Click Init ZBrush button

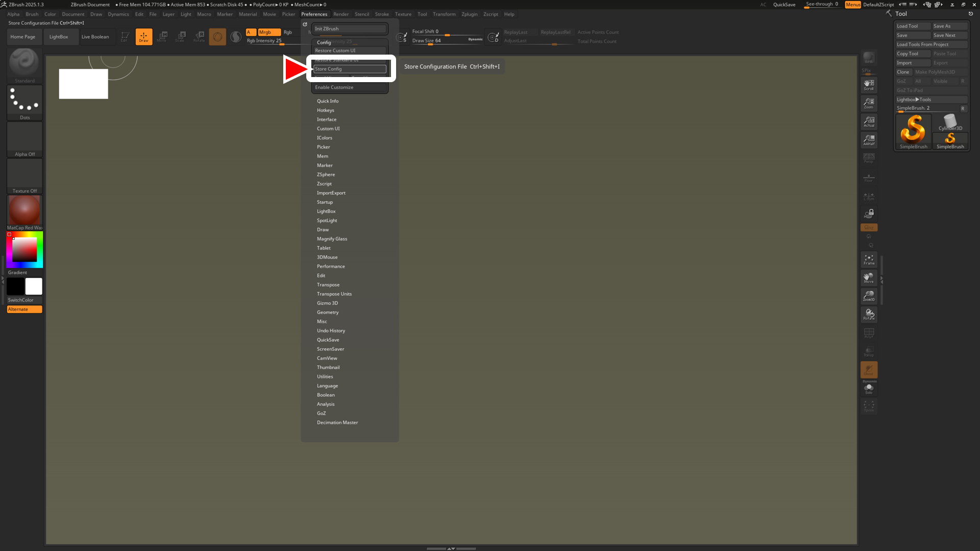tap(350, 29)
